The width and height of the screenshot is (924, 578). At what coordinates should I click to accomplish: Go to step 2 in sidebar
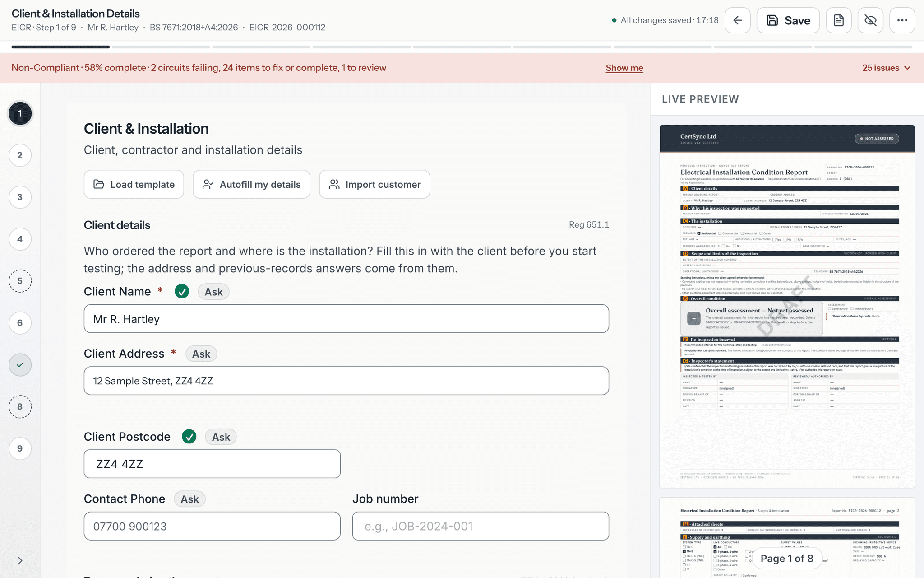click(x=20, y=155)
